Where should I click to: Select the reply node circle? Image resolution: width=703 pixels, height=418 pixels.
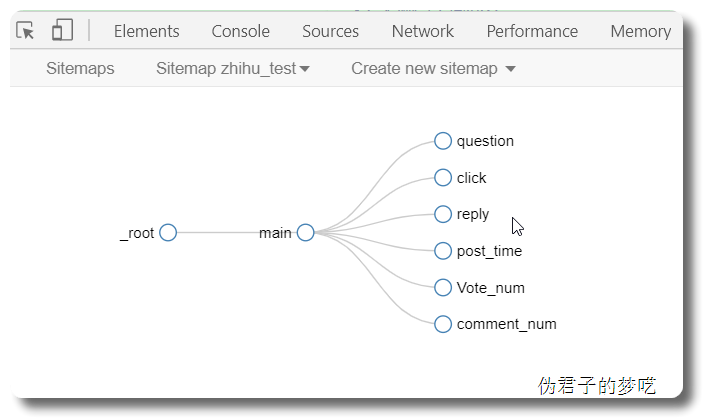pos(443,214)
